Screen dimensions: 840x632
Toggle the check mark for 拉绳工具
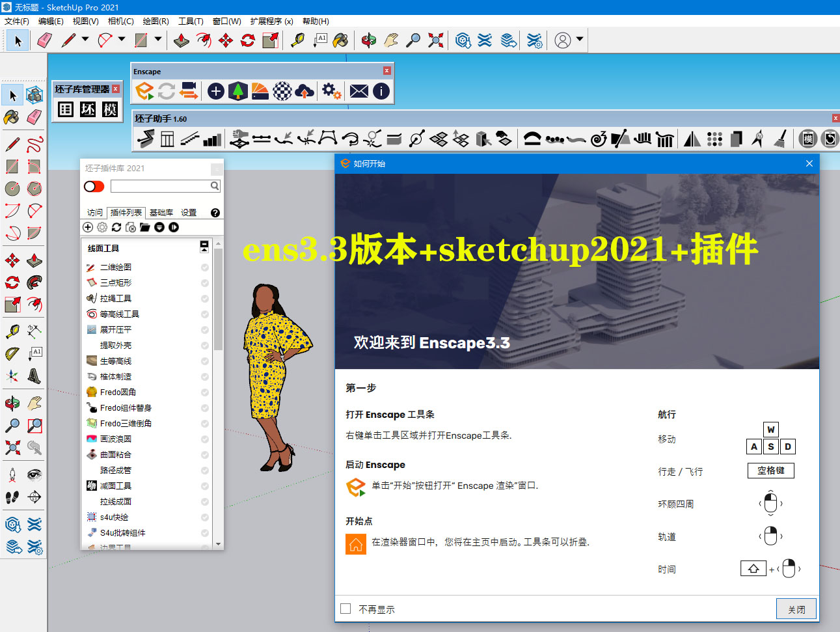pos(205,299)
